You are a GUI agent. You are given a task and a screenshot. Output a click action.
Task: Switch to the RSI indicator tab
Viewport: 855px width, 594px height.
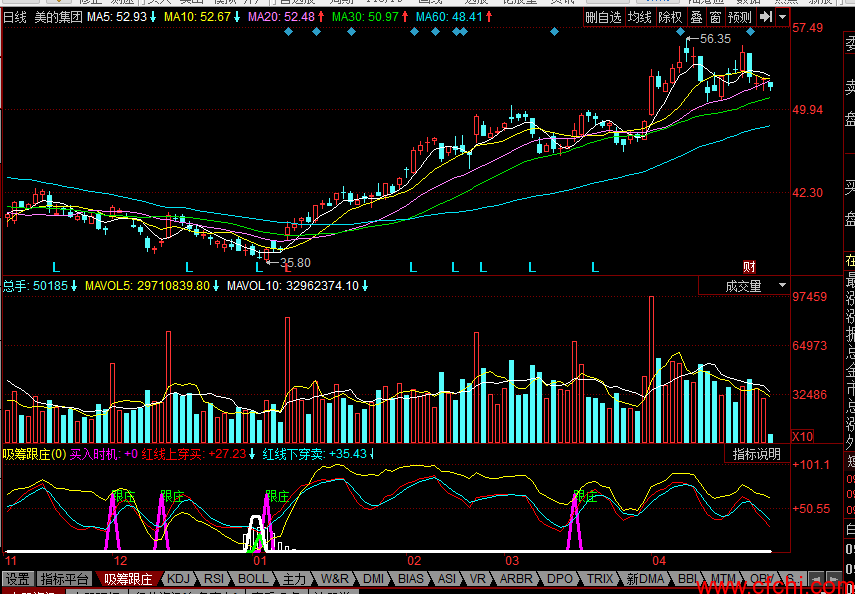[x=216, y=579]
